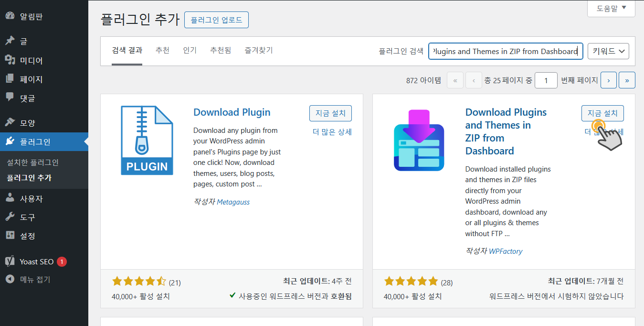The image size is (644, 326).
Task: Open the Metagauss author link
Action: 233,202
